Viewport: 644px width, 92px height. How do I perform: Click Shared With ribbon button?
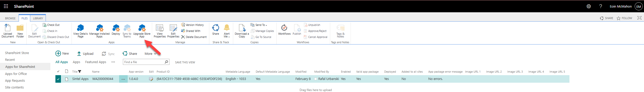(191, 31)
